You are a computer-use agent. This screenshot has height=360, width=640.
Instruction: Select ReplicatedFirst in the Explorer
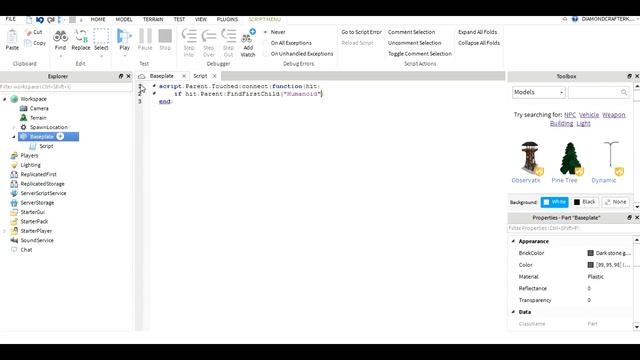click(39, 174)
